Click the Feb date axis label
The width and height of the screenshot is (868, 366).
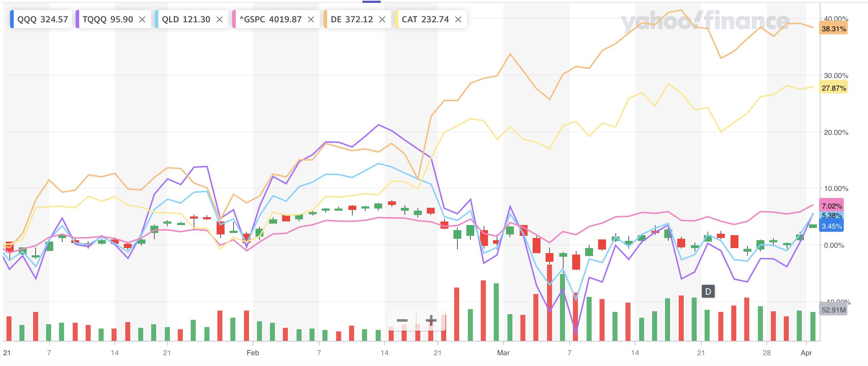click(x=253, y=353)
